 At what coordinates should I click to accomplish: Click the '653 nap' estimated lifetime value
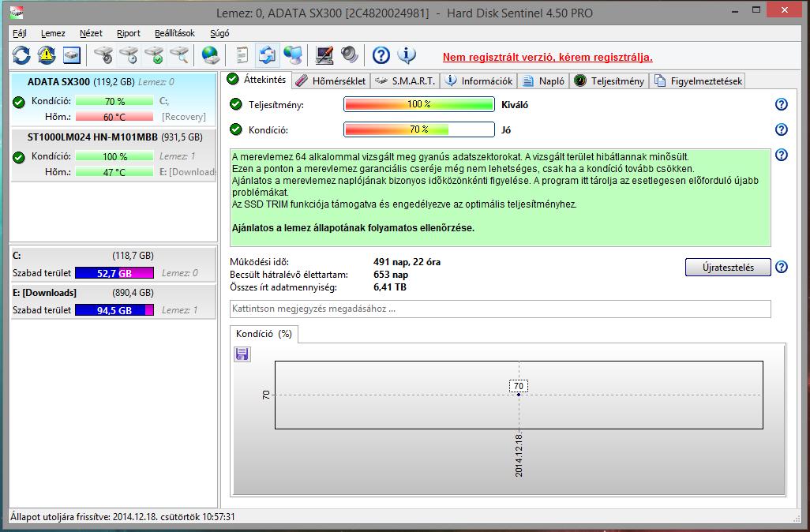pos(391,275)
